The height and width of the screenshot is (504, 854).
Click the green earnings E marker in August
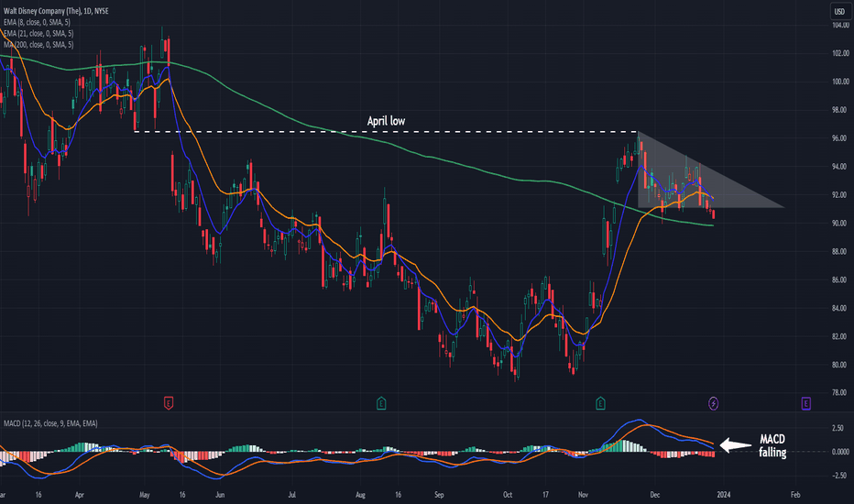pos(381,403)
